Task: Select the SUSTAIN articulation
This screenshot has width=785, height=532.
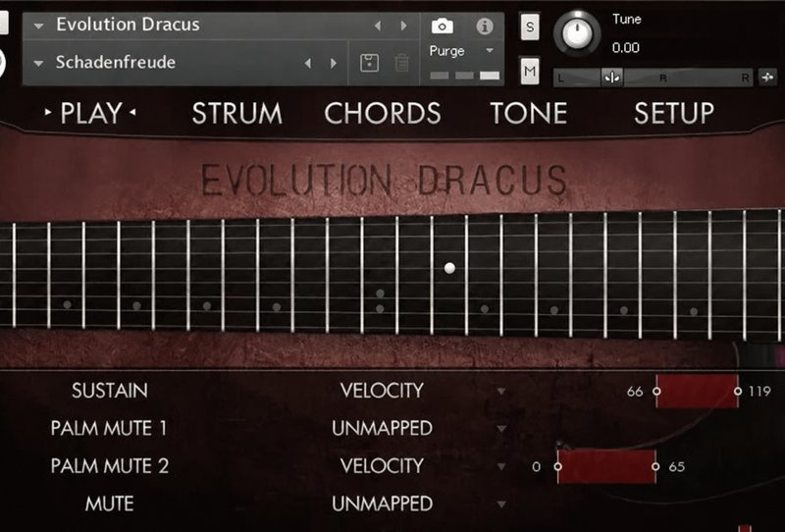Action: 110,391
